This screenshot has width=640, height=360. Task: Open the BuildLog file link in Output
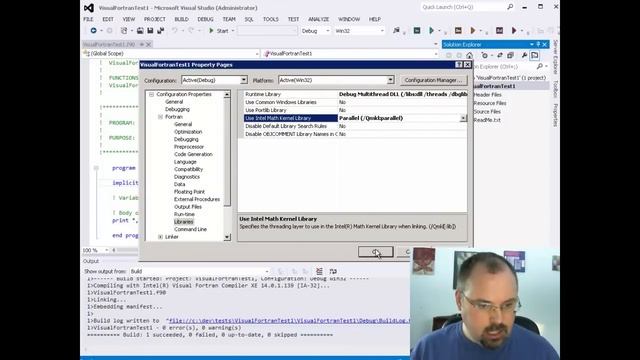coord(288,321)
